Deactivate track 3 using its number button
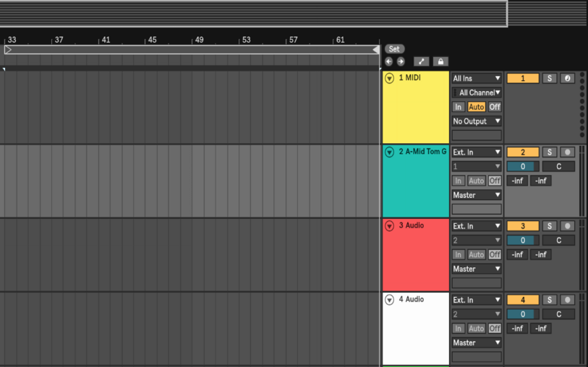This screenshot has height=367, width=588. 522,226
